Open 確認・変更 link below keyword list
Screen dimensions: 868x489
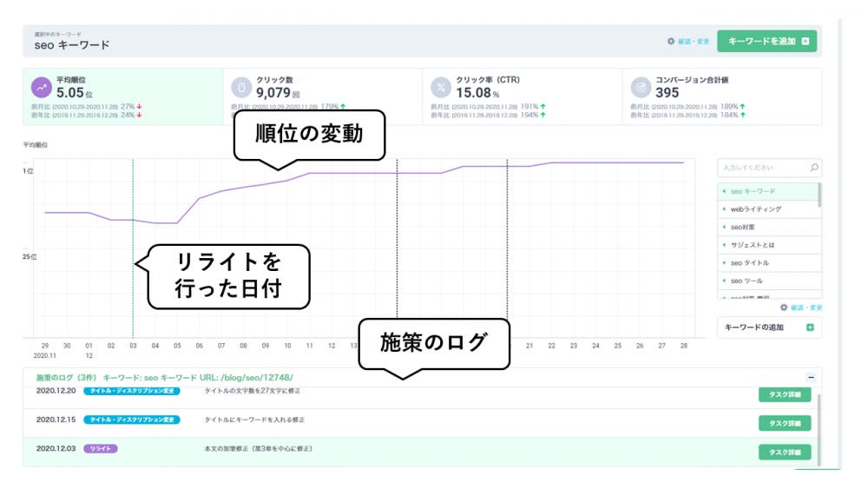(x=806, y=307)
